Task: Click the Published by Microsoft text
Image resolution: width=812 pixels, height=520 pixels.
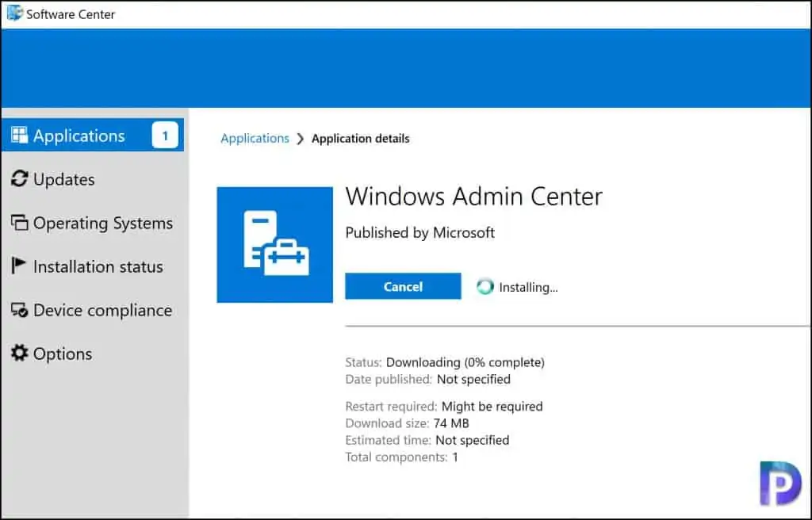Action: click(420, 232)
